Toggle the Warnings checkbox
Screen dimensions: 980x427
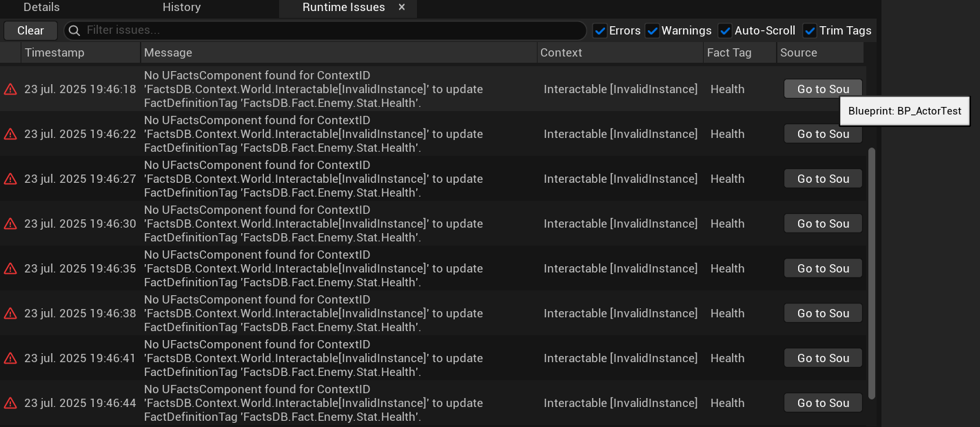[652, 30]
